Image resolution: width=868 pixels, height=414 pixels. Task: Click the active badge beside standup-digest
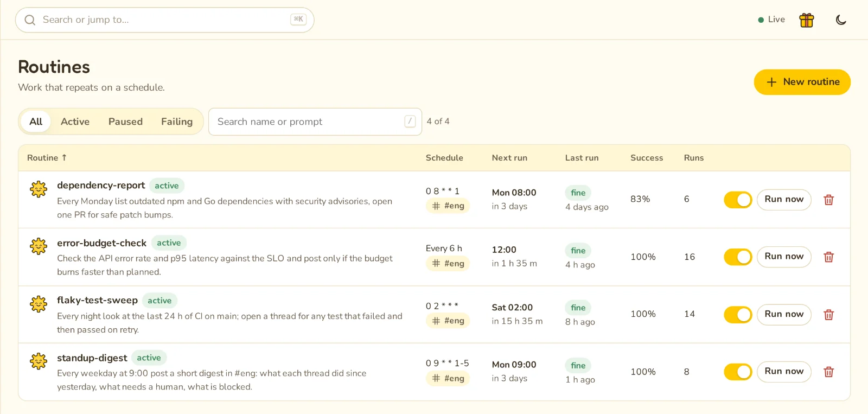click(149, 358)
